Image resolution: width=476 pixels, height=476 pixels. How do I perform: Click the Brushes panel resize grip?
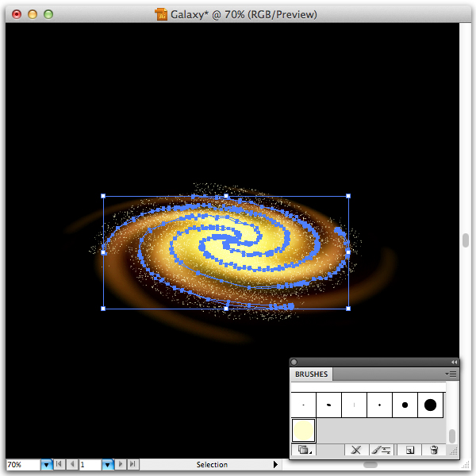(453, 451)
